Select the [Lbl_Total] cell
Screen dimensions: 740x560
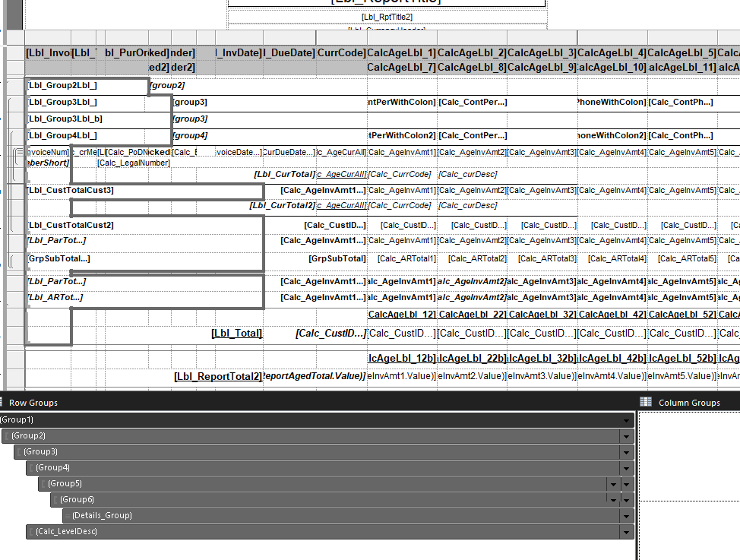click(236, 334)
